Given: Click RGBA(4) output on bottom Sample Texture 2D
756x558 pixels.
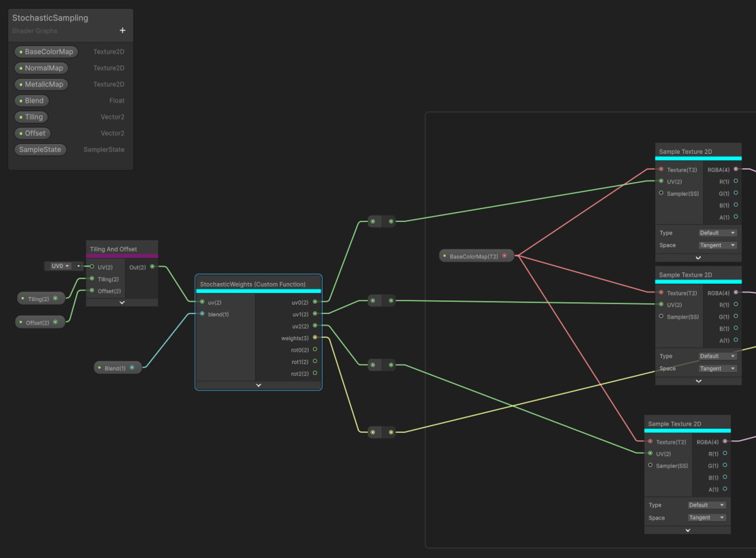Looking at the screenshot, I should click(724, 441).
